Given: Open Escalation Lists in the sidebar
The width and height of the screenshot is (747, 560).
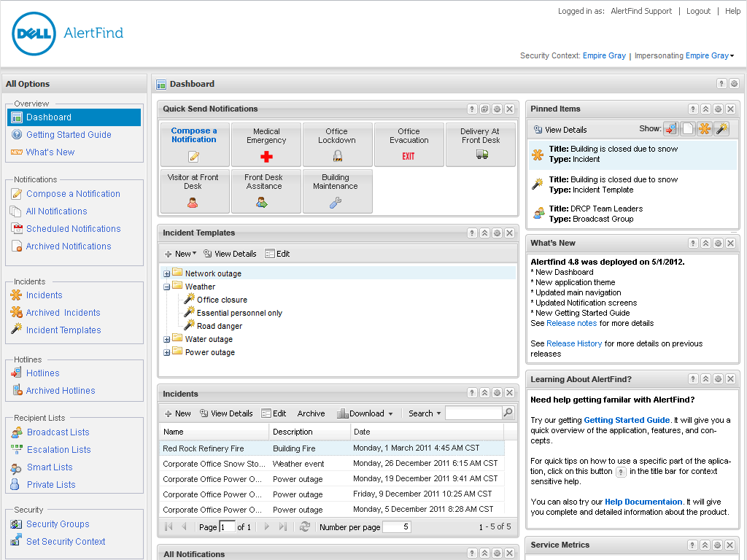Looking at the screenshot, I should [x=58, y=449].
